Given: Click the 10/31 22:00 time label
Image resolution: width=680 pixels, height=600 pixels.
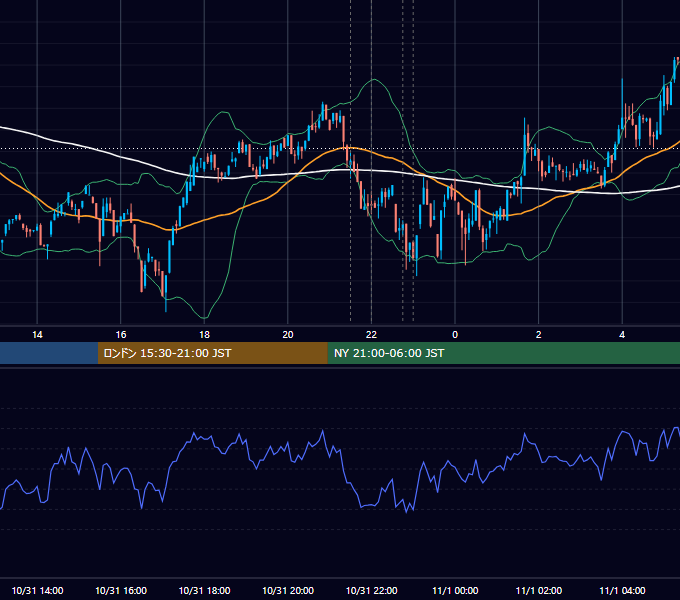Looking at the screenshot, I should 371,590.
